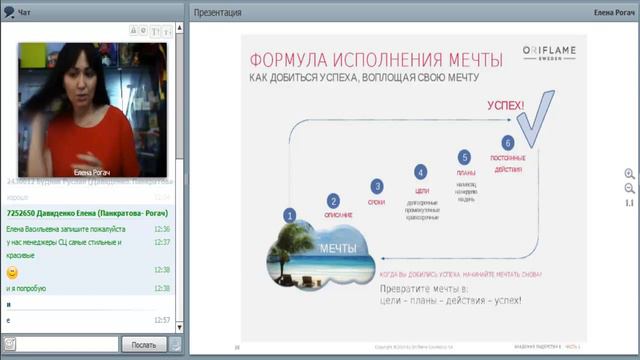Click numbered circle 3 above СРОКИ
The height and width of the screenshot is (360, 640).
point(377,187)
